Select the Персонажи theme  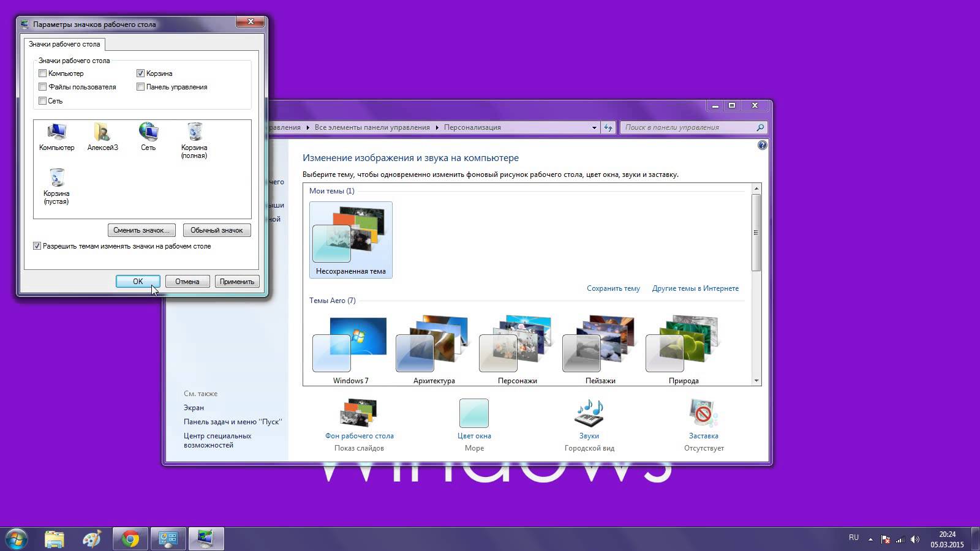tap(518, 350)
